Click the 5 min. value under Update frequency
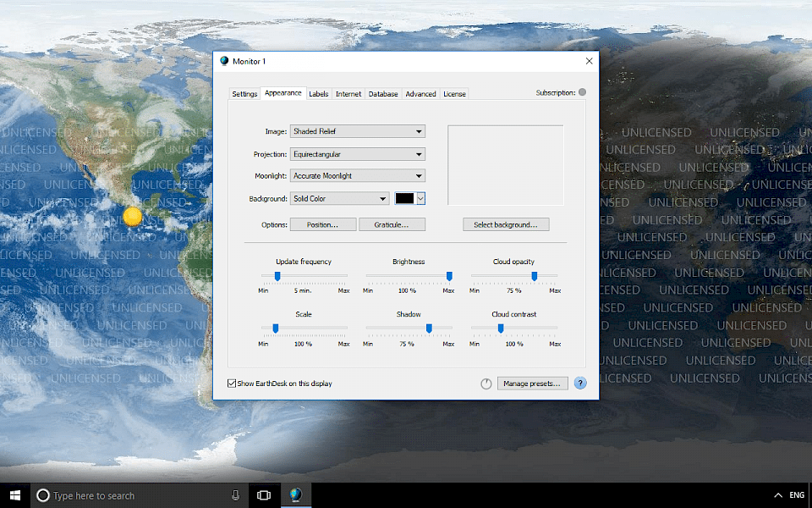 (x=303, y=290)
